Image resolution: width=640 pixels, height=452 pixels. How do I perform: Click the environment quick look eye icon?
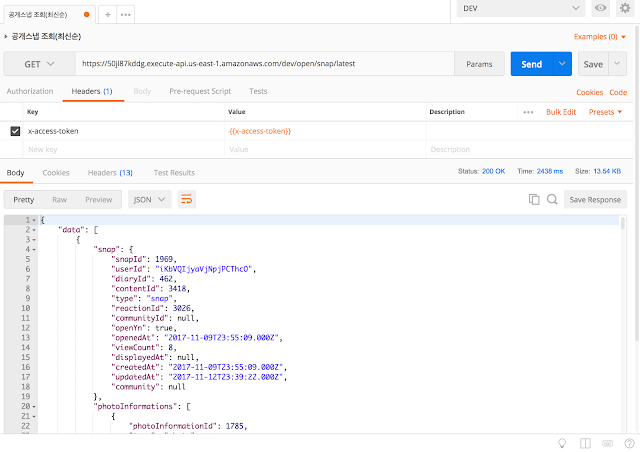coord(600,9)
